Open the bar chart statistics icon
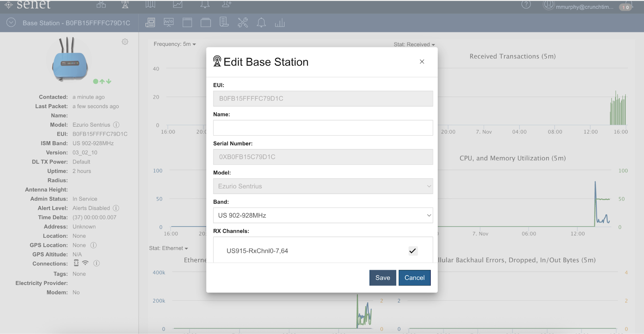The height and width of the screenshot is (334, 644). 280,23
